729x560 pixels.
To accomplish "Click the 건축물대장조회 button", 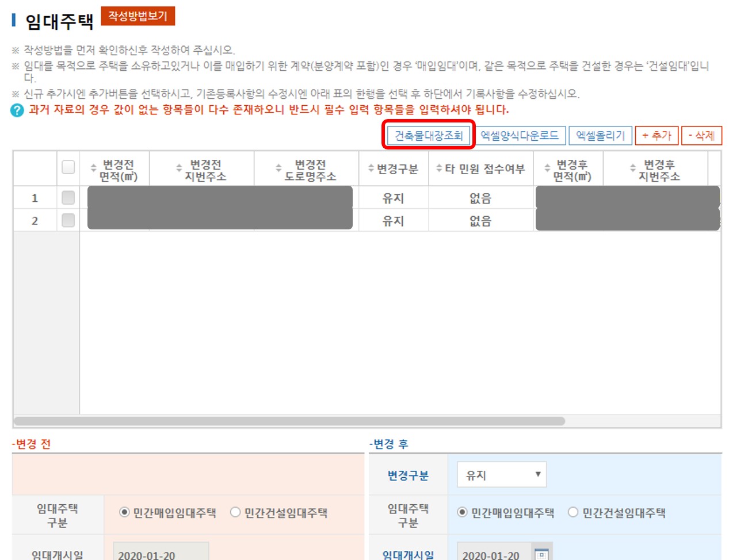I will coord(429,136).
